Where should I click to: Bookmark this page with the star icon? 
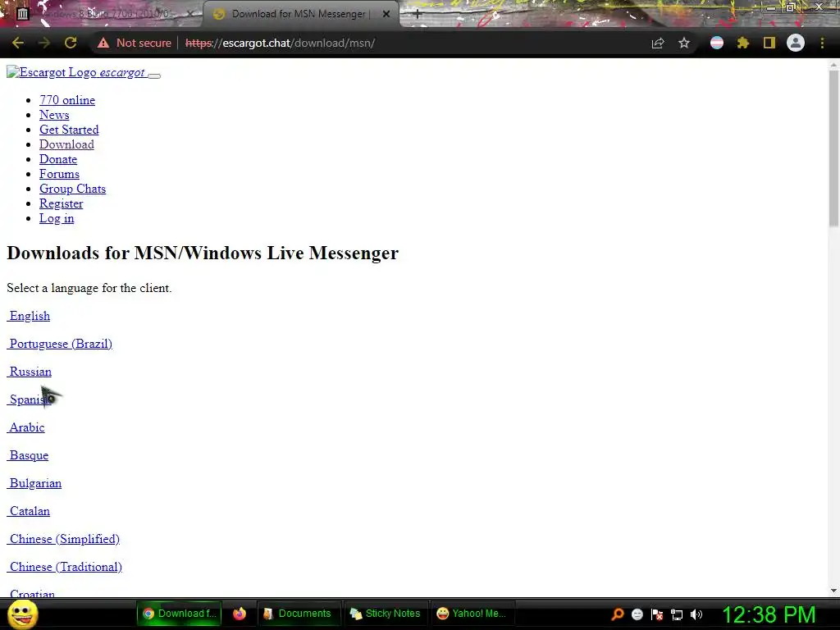(684, 43)
